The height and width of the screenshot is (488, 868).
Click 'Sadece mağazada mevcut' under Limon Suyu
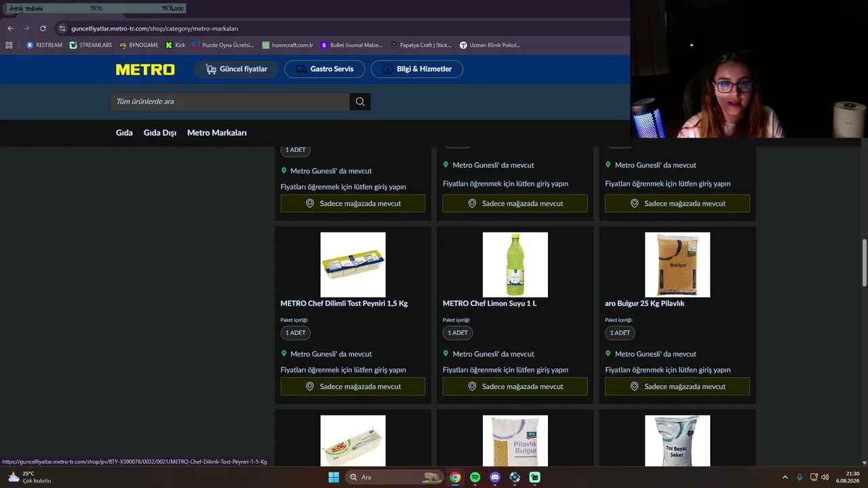point(515,386)
